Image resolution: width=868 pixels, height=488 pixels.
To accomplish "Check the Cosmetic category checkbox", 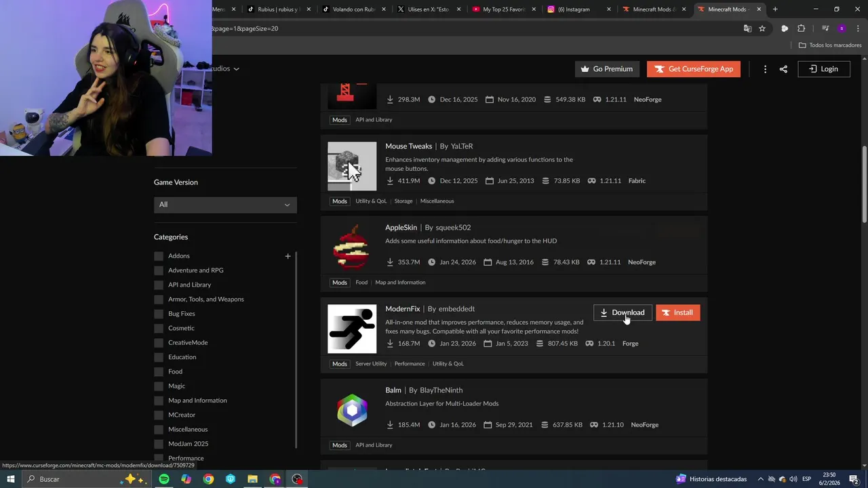I will tap(159, 328).
